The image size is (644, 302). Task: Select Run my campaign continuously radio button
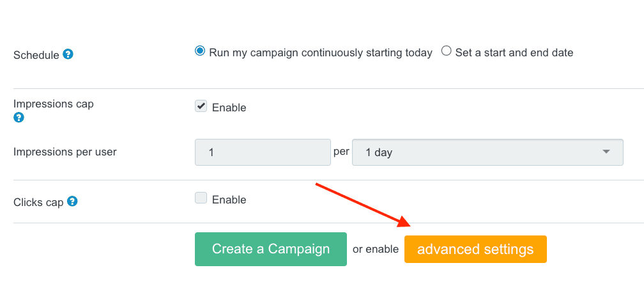[200, 51]
